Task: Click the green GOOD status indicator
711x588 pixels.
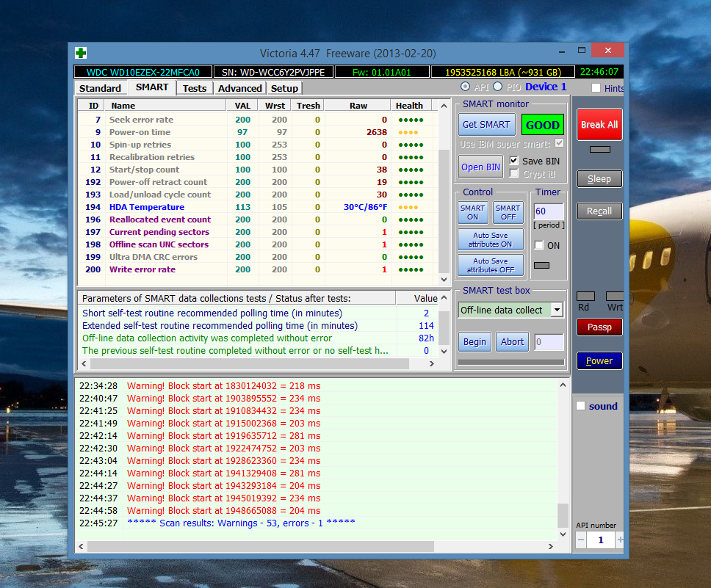Action: [543, 125]
